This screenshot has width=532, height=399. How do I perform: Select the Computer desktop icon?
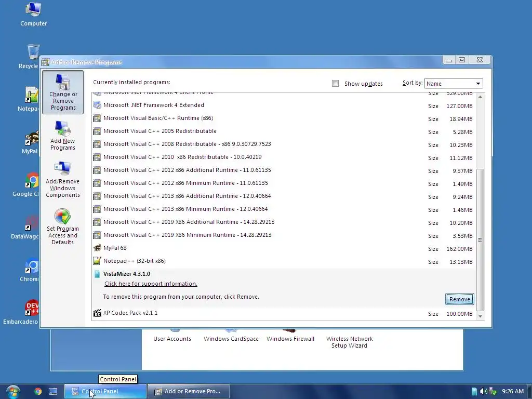tap(33, 14)
